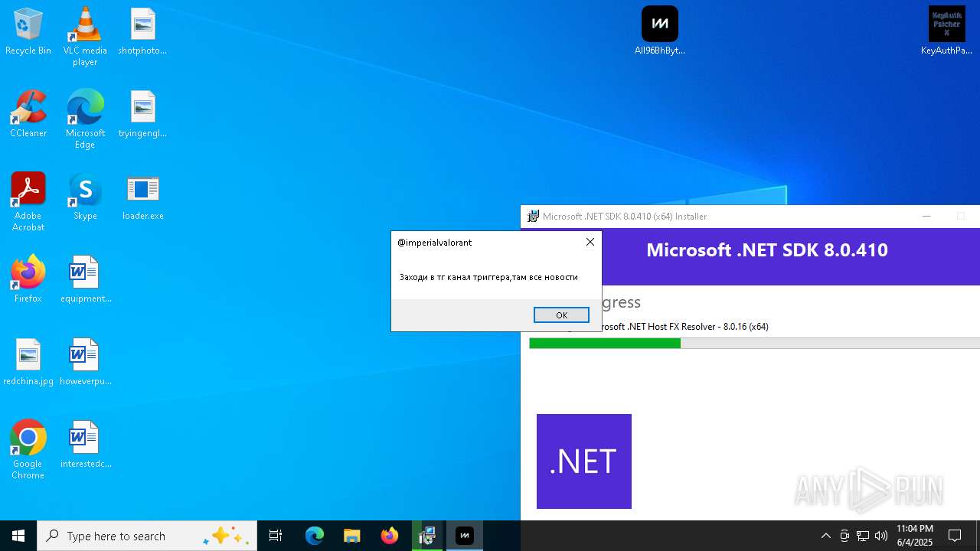Launch VLC media player shortcut
The image size is (980, 551).
(x=85, y=36)
